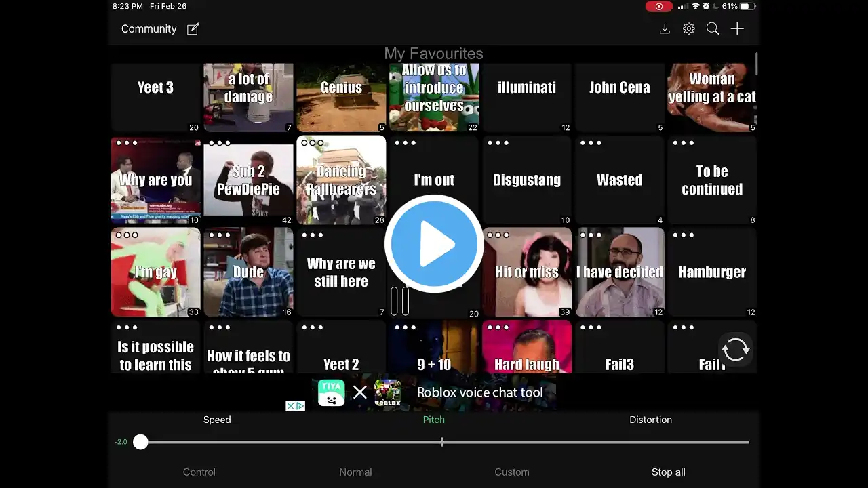
Task: Open three-dot options on Yeet 2 tile
Action: [313, 327]
